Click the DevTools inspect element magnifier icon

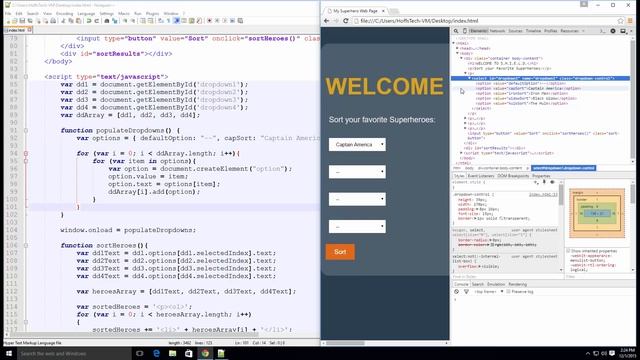(x=456, y=31)
